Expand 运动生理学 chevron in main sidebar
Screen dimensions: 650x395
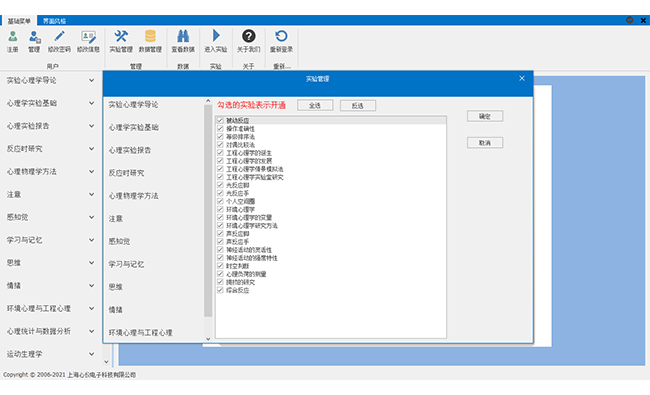pyautogui.click(x=92, y=354)
